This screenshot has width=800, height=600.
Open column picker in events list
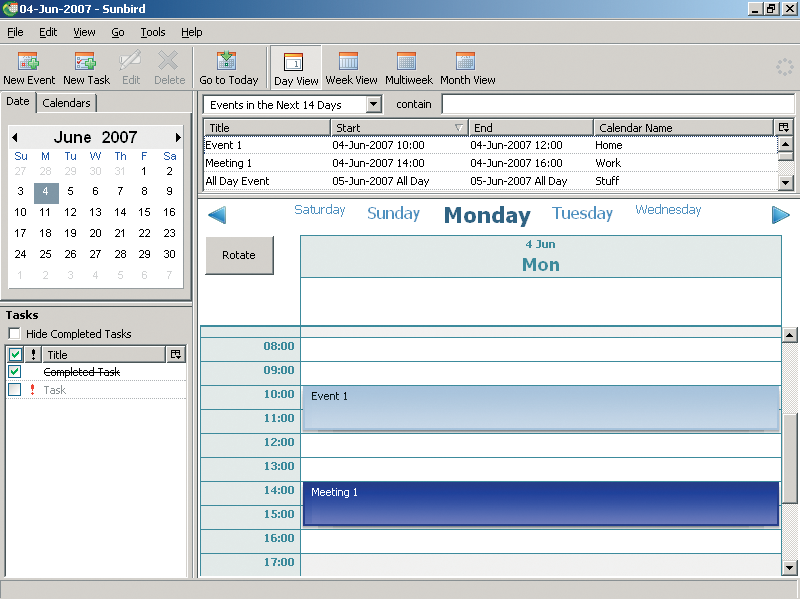pos(784,127)
